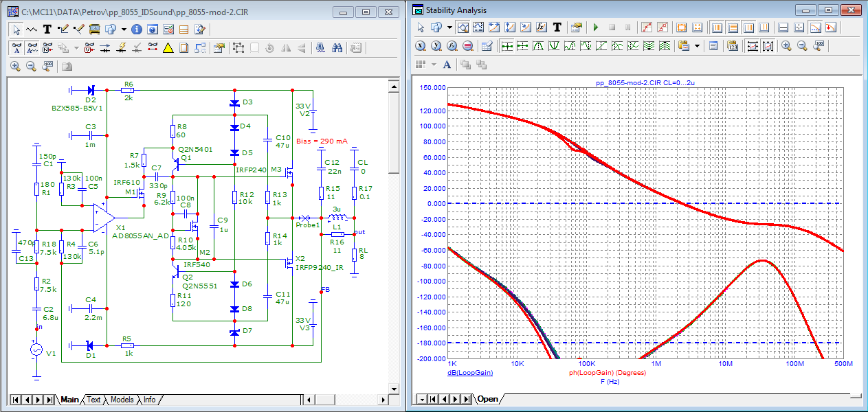
Task: Zoom out in the Stability Analysis toolbar
Action: tap(802, 46)
